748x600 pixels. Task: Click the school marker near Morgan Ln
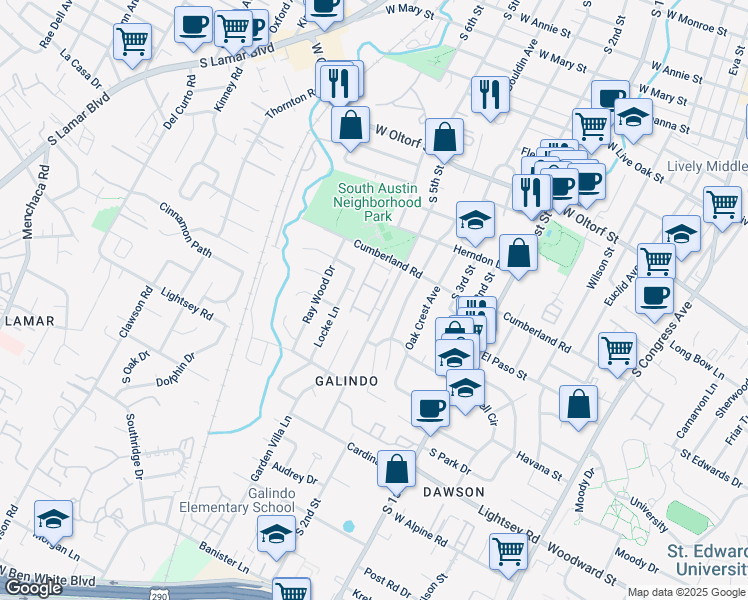point(53,518)
